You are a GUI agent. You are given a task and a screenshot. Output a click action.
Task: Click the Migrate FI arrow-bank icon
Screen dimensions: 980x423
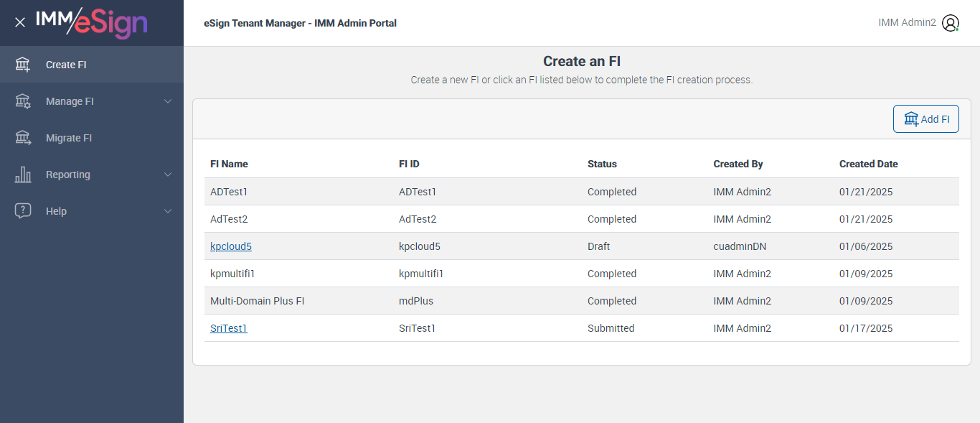[23, 138]
